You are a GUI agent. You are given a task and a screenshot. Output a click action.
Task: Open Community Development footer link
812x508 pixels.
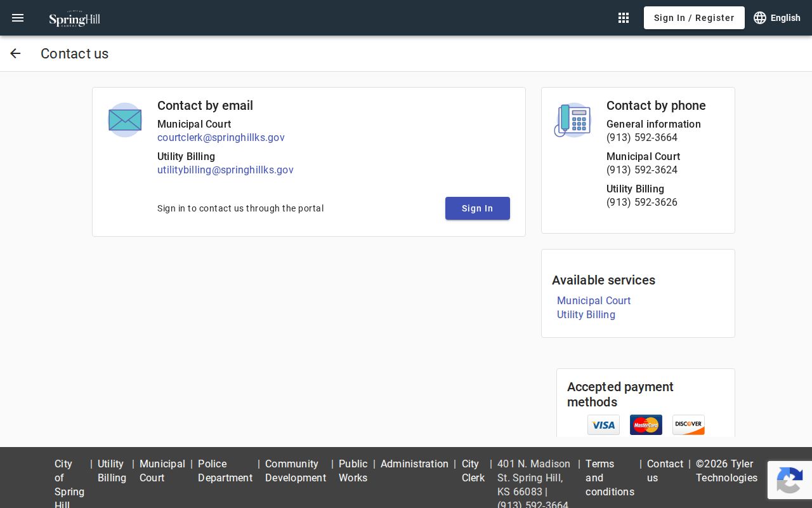(296, 471)
